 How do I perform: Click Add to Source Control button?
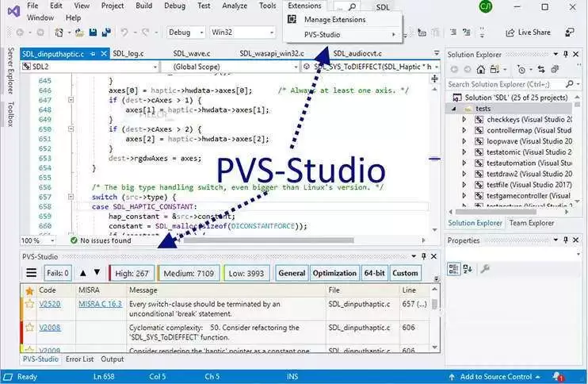(495, 377)
